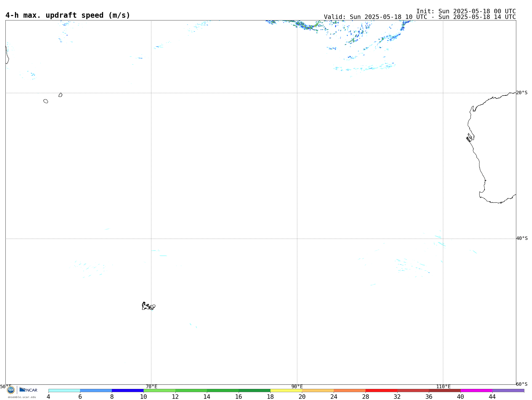Image resolution: width=532 pixels, height=400 pixels.
Task: Click the NSF logo icon
Action: 11,390
